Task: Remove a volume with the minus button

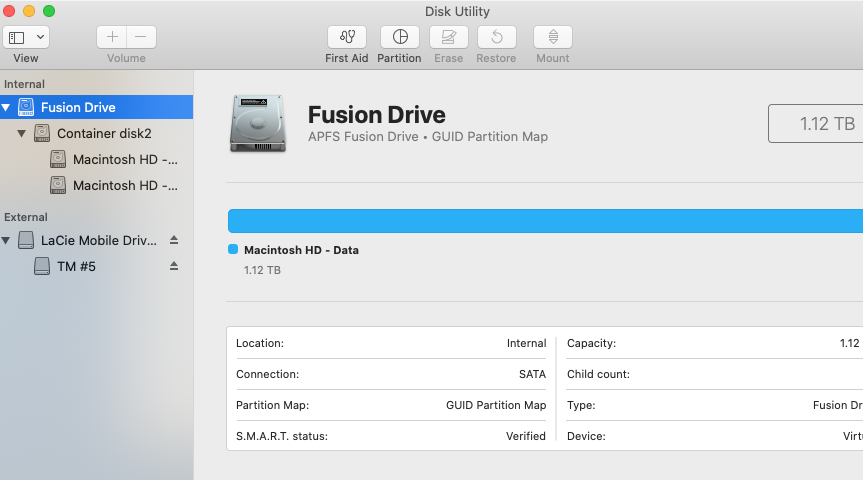Action: tap(141, 37)
